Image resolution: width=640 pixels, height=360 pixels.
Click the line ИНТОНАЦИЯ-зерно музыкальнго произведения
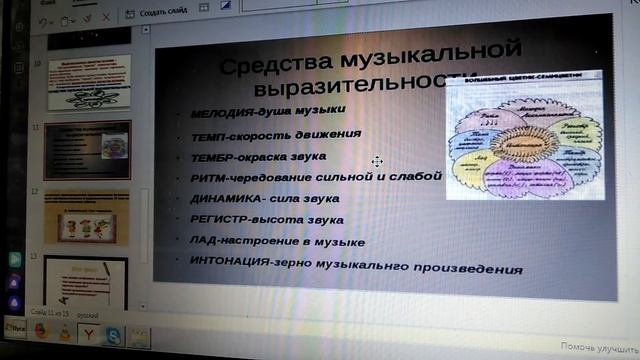[x=356, y=265]
